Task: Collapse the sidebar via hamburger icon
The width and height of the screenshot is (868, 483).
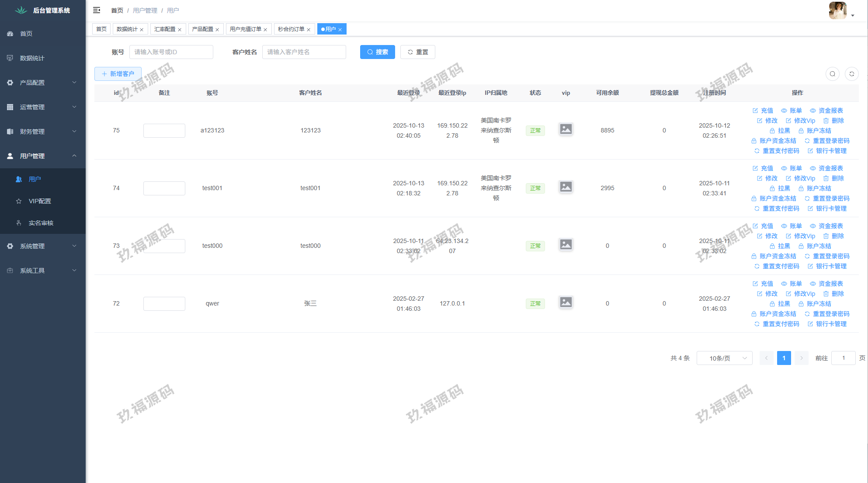Action: click(x=97, y=10)
